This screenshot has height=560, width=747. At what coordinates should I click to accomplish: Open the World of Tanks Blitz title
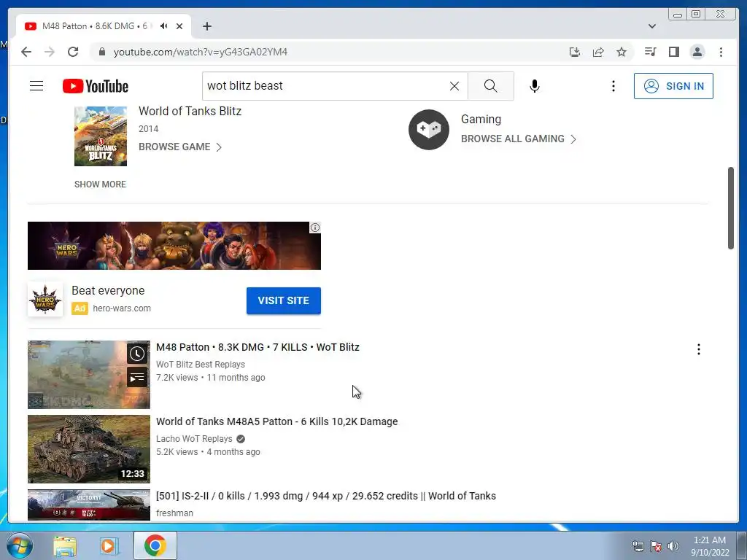point(190,111)
